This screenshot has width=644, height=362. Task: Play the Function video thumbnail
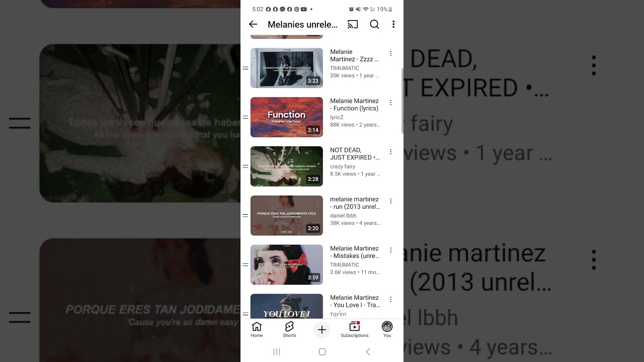(287, 117)
